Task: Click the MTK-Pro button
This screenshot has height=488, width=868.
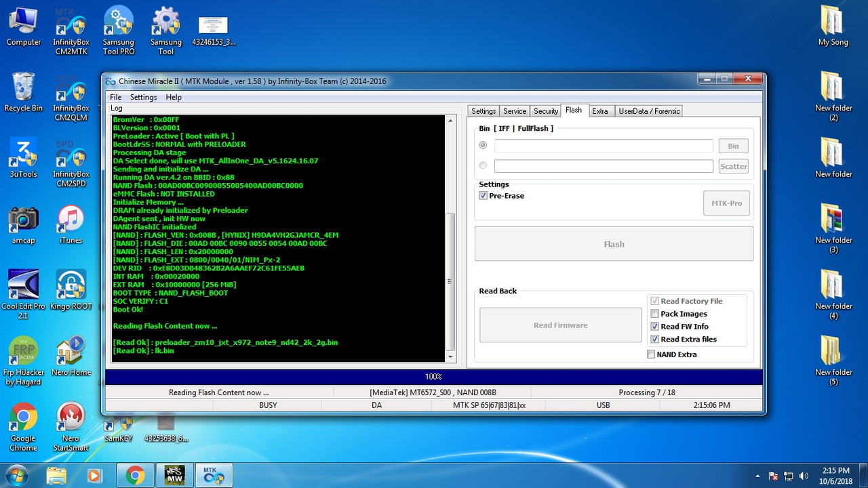Action: [x=726, y=203]
